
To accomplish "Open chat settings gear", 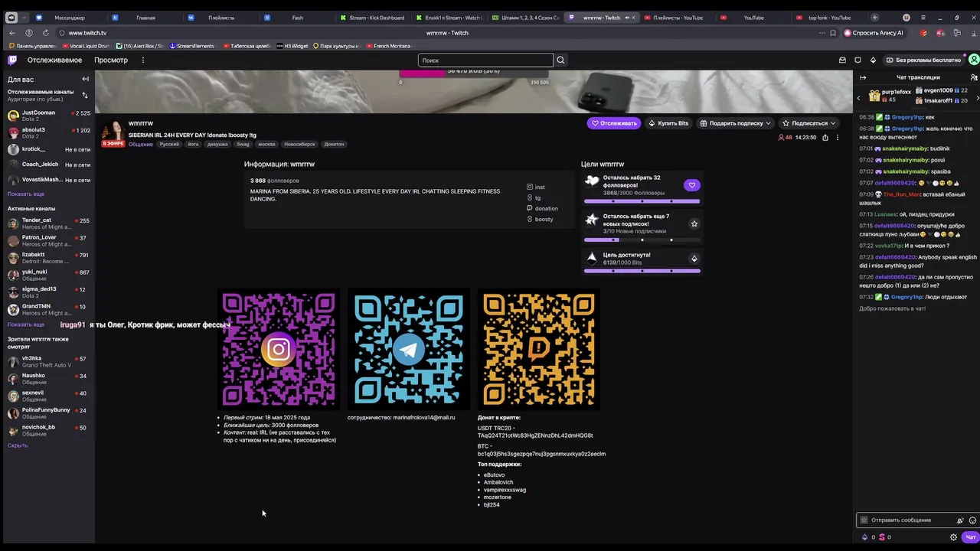I will coord(953,537).
